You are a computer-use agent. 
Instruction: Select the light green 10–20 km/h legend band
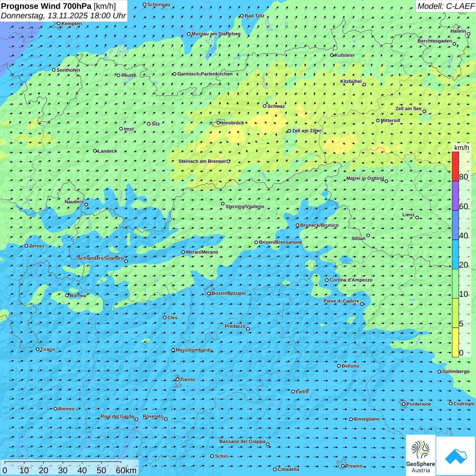point(455,284)
